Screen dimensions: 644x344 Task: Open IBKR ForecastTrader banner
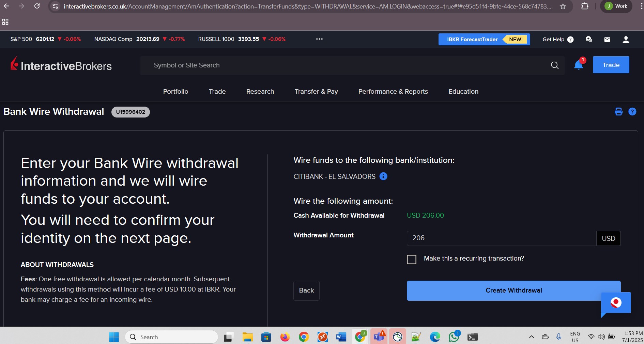tap(484, 40)
